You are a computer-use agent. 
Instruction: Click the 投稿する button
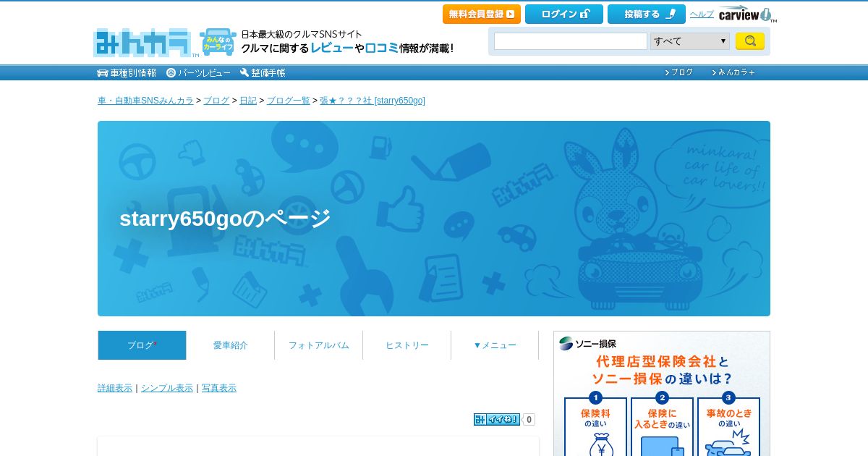[x=647, y=14]
